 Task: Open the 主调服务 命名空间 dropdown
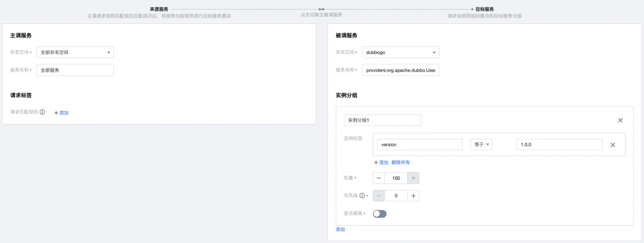pyautogui.click(x=75, y=52)
